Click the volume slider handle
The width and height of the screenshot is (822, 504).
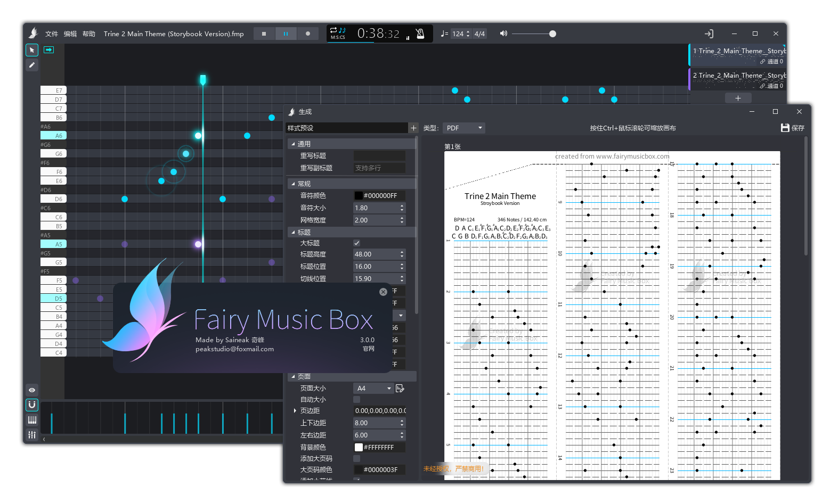[x=552, y=34]
